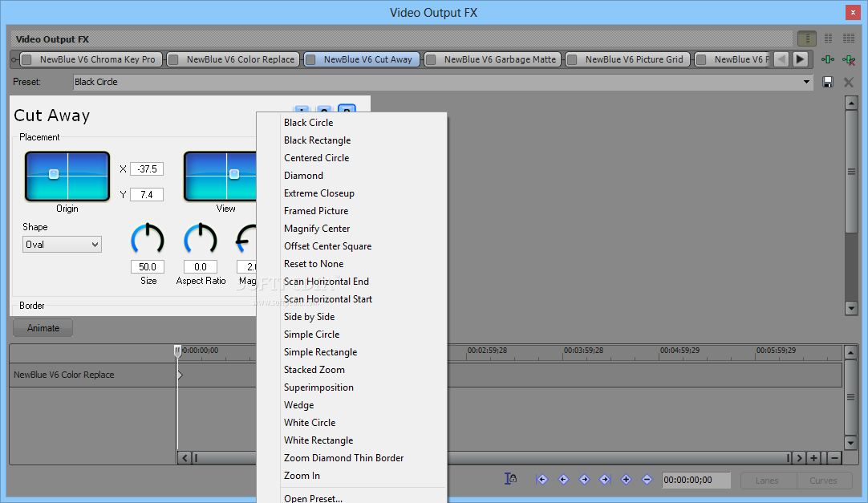Viewport: 868px width, 503px height.
Task: Zoom in timeline with plus button
Action: click(x=813, y=458)
